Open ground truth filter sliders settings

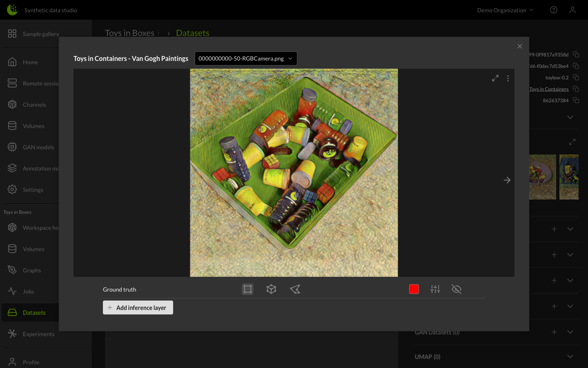point(435,289)
